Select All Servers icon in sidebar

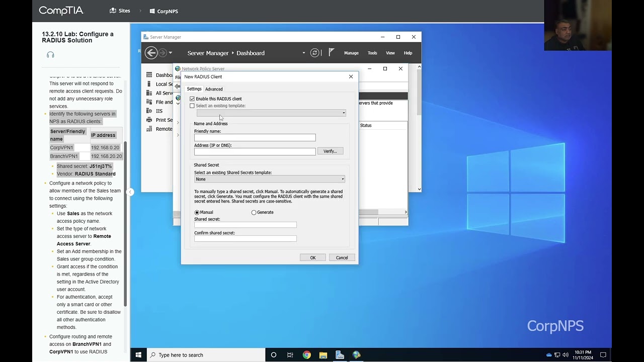click(149, 93)
